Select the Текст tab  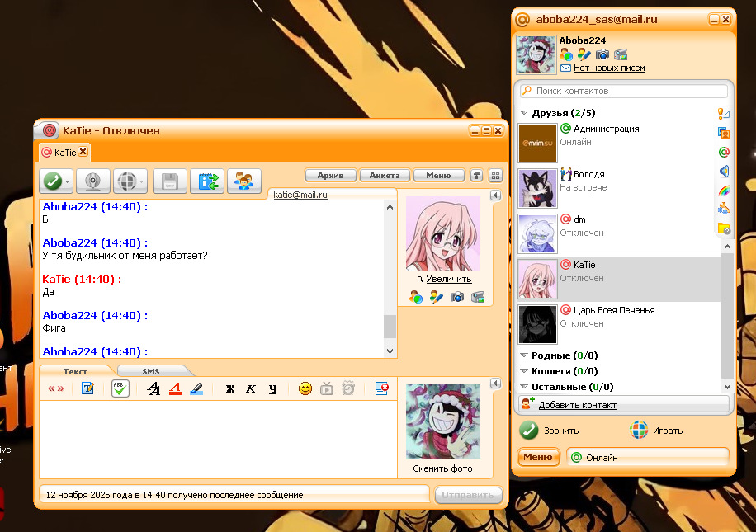(75, 371)
